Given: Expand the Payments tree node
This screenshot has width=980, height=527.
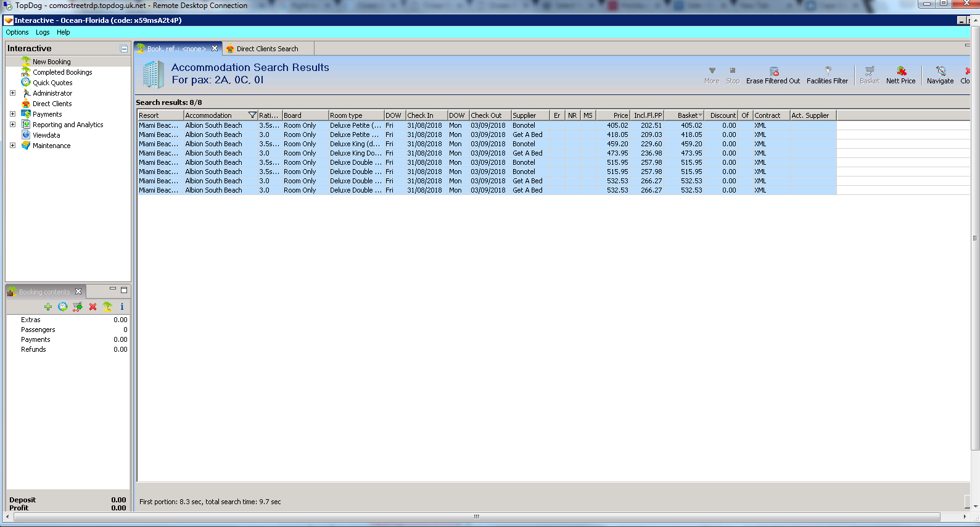Looking at the screenshot, I should click(12, 114).
